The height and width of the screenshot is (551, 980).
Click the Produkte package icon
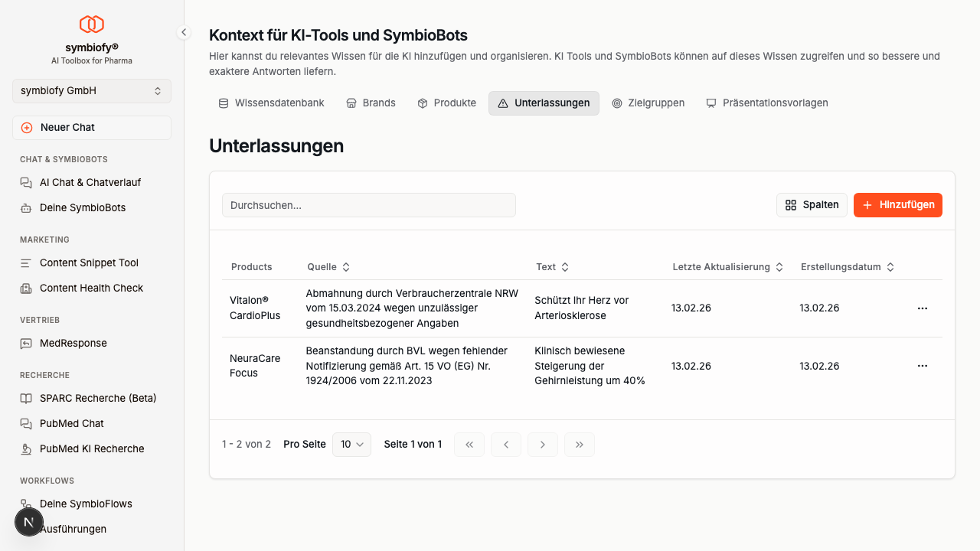(421, 103)
